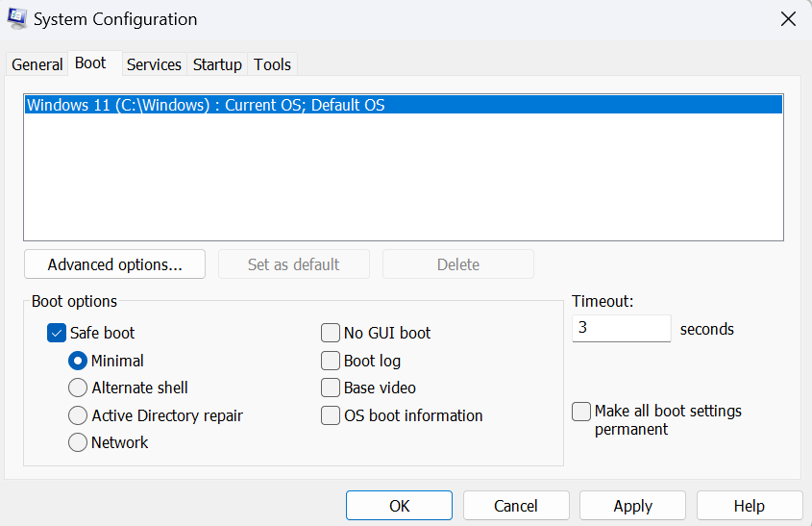
Task: Click the Timeout seconds input field
Action: click(621, 328)
